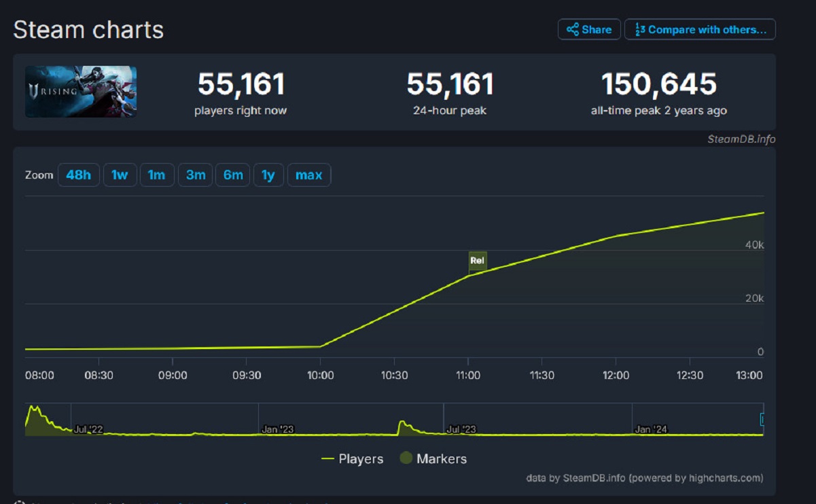Click the 13:00 time axis label

[x=749, y=376]
